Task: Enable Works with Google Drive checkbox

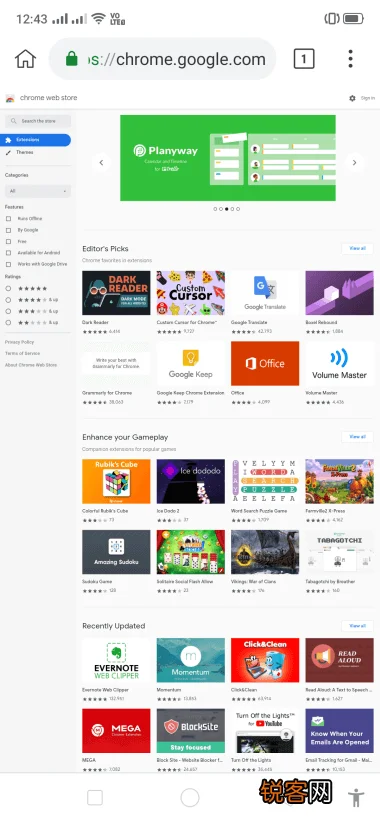Action: click(8, 265)
